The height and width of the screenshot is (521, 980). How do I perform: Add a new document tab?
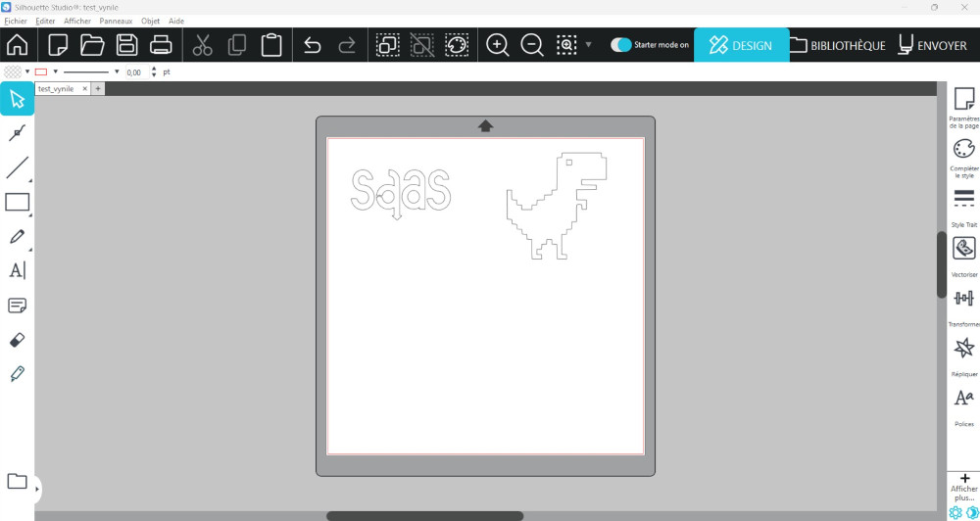pyautogui.click(x=98, y=89)
